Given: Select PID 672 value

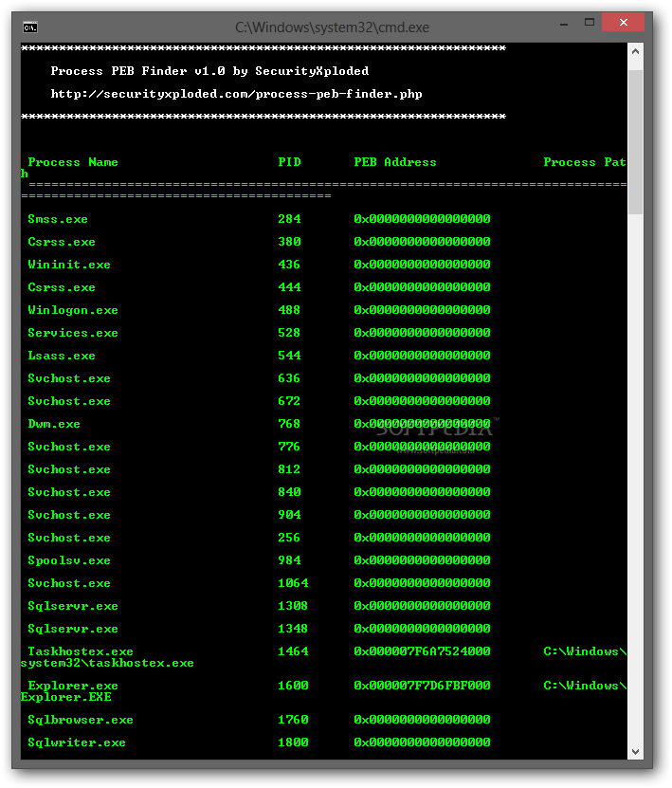Looking at the screenshot, I should tap(289, 401).
